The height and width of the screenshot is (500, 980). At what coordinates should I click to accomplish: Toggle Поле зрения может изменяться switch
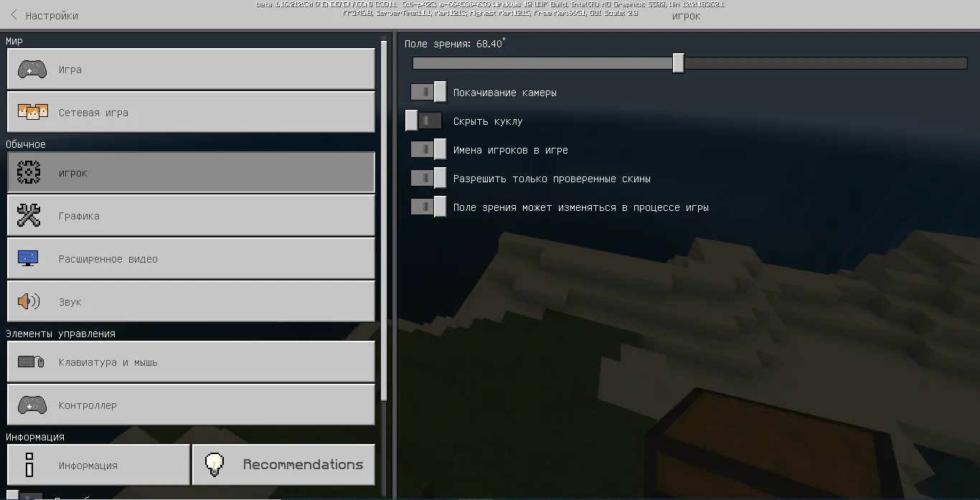pos(428,207)
